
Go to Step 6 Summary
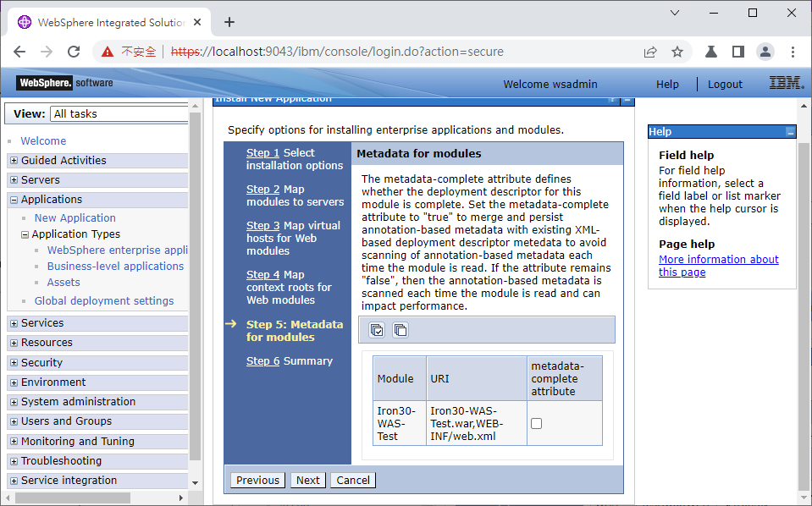[262, 361]
